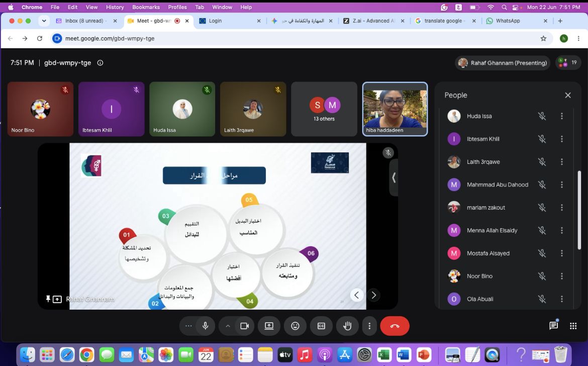This screenshot has width=588, height=366.
Task: Click the 19 participants count badge
Action: pyautogui.click(x=568, y=63)
